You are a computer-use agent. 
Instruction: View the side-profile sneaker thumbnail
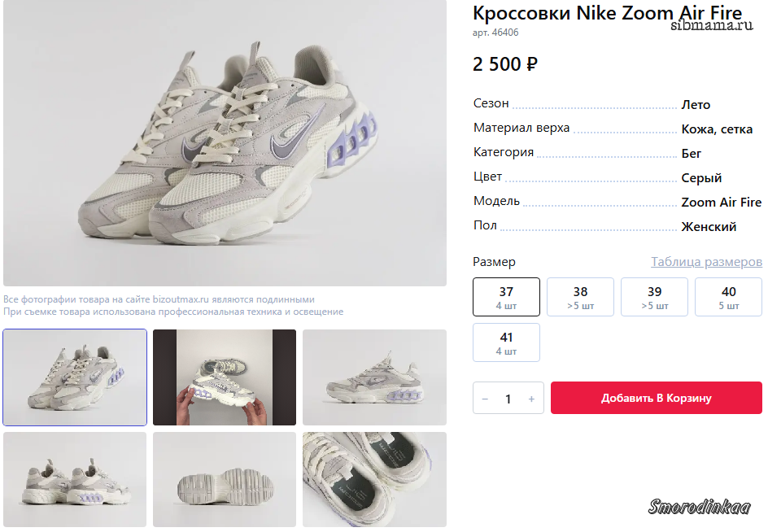tap(374, 377)
